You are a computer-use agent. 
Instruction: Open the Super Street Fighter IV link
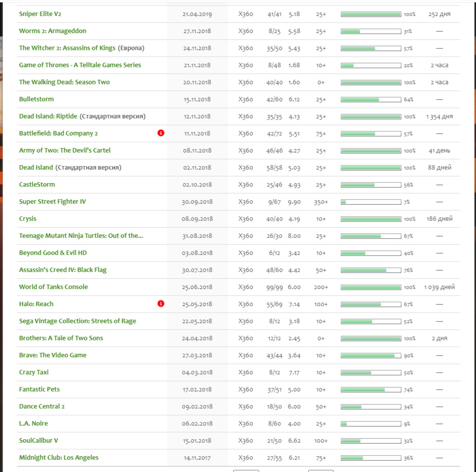coord(53,202)
